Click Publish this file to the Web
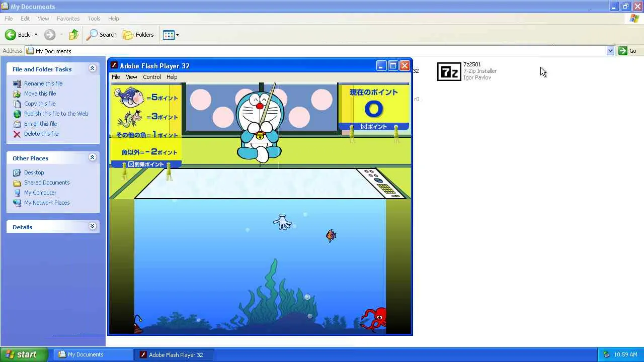The width and height of the screenshot is (644, 362). [56, 114]
